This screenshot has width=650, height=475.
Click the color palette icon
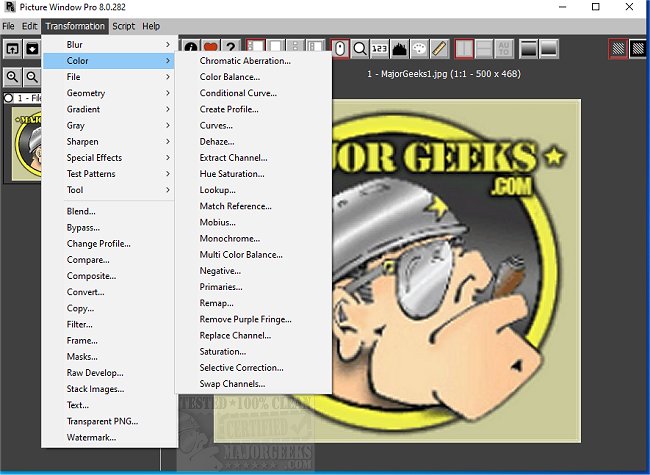tap(420, 47)
